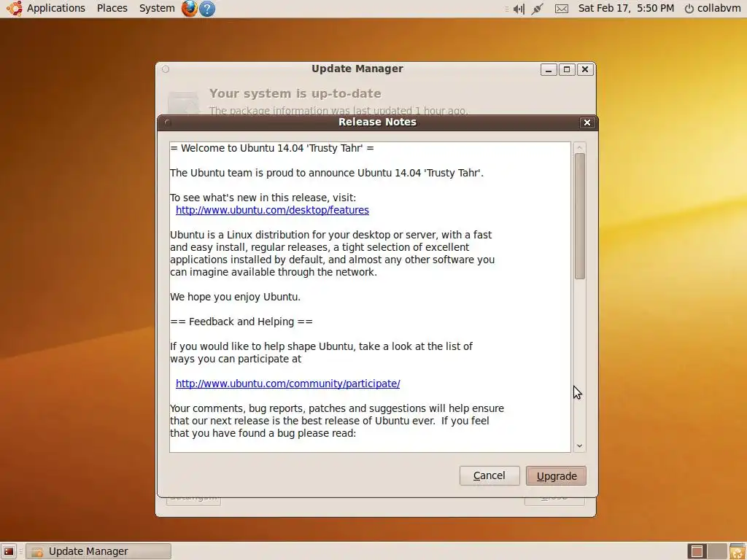The image size is (747, 560).
Task: Click the '== Feedback and Helping ==' heading
Action: coord(241,322)
